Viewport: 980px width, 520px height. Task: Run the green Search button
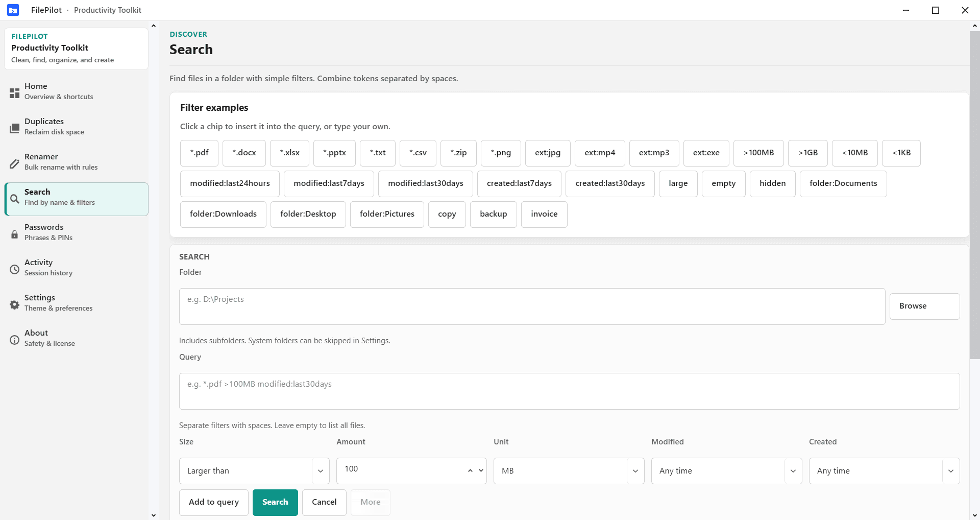(x=275, y=503)
